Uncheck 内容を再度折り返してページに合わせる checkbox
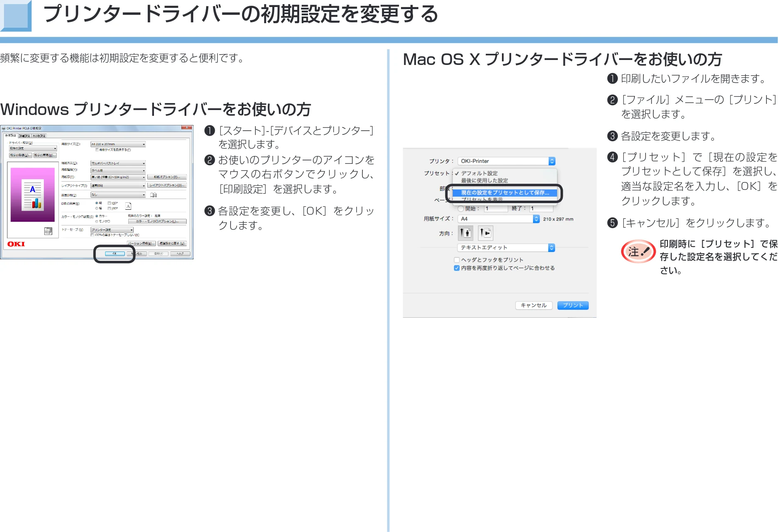The width and height of the screenshot is (778, 532). (457, 268)
